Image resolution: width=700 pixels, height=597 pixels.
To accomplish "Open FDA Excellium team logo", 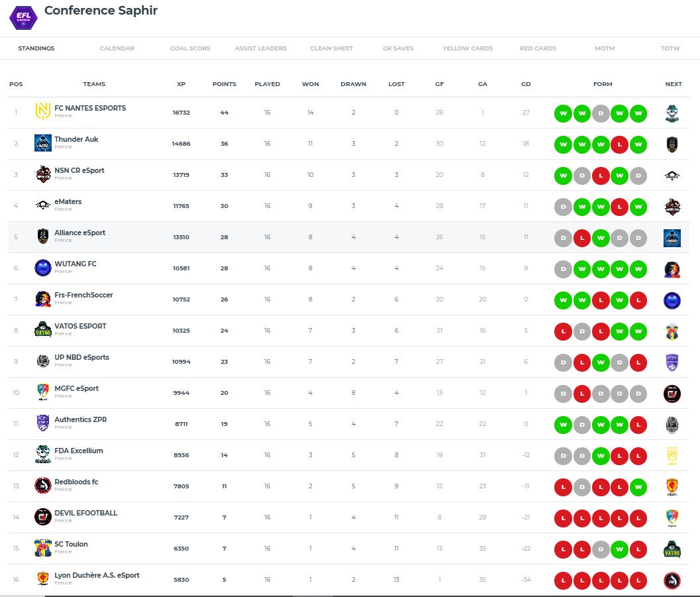I will click(43, 455).
